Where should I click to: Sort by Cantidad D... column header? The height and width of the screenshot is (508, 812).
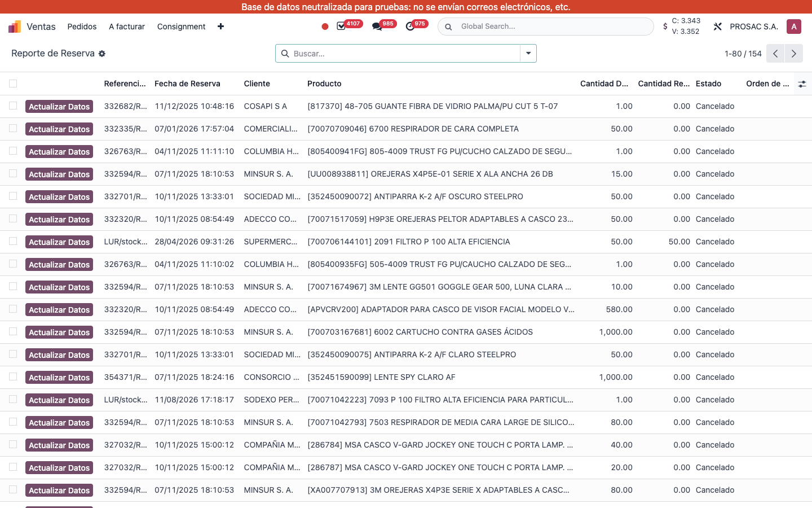coord(604,84)
